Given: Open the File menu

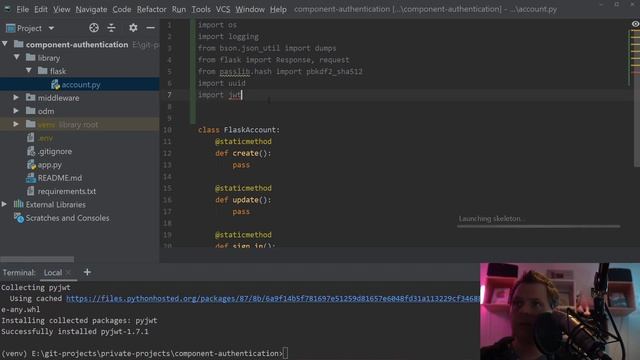Looking at the screenshot, I should click(x=22, y=9).
